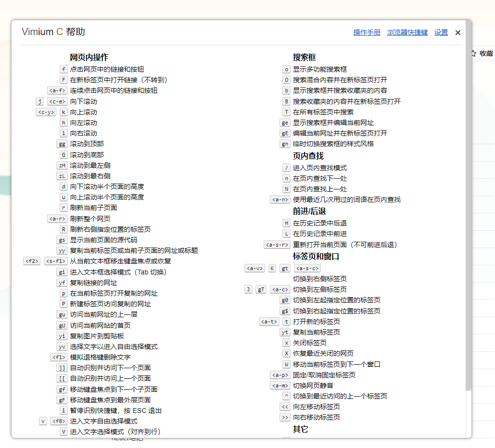The height and width of the screenshot is (448, 495).
Task: Click the H badge for 在历史记录中后退
Action: 286,223
